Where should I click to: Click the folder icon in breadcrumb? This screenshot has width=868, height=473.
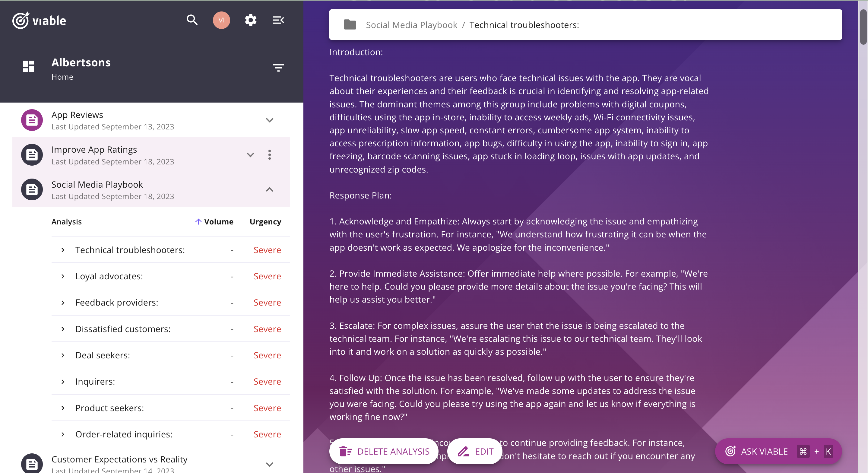tap(350, 25)
